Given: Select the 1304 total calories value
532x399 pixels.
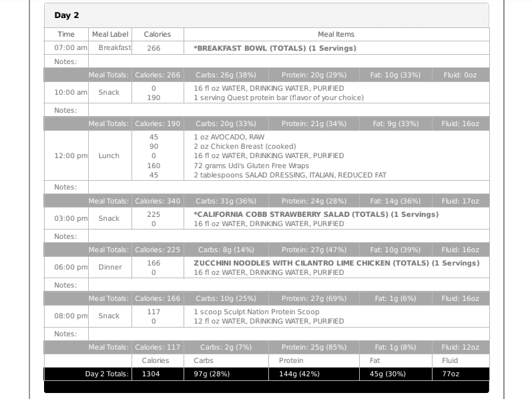Looking at the screenshot, I should click(151, 374).
